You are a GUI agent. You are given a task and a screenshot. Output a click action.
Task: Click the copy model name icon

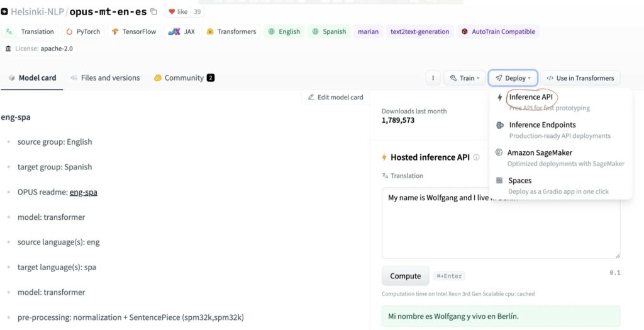pyautogui.click(x=154, y=12)
